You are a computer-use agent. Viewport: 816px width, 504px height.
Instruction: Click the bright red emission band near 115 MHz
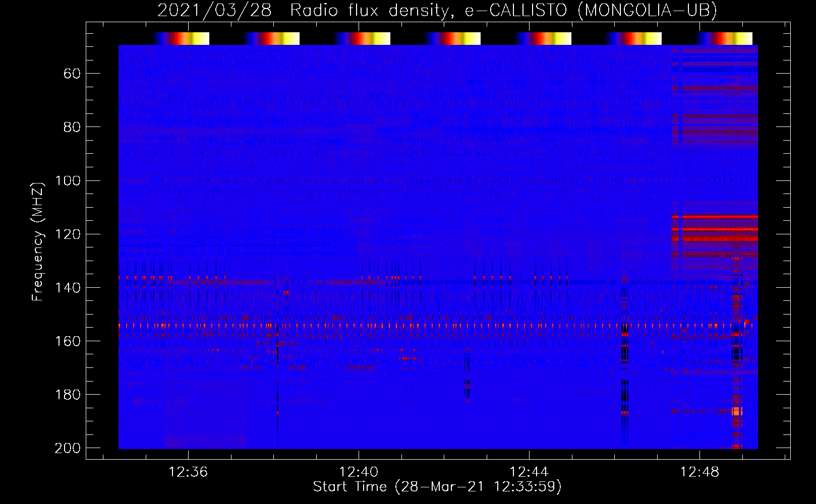point(715,217)
